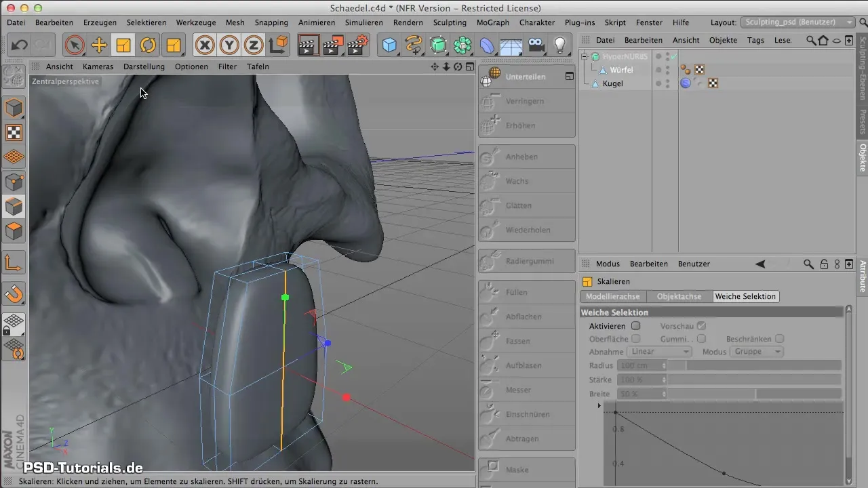Open the Sculpting menu

pos(450,22)
